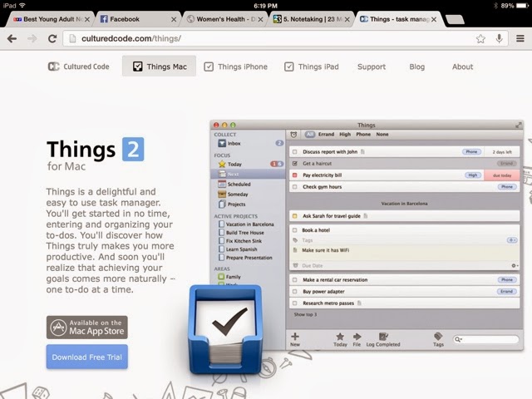Check off Research metro passes

pos(294,303)
